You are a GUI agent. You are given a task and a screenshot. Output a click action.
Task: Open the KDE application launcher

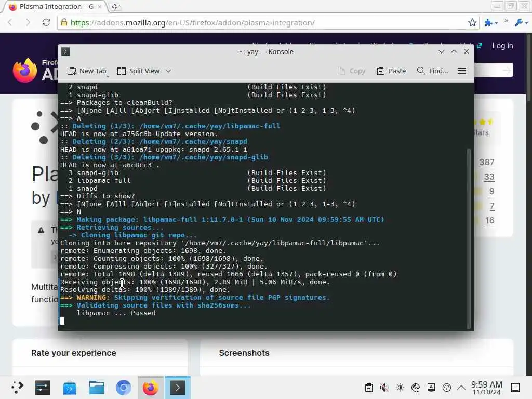17,388
